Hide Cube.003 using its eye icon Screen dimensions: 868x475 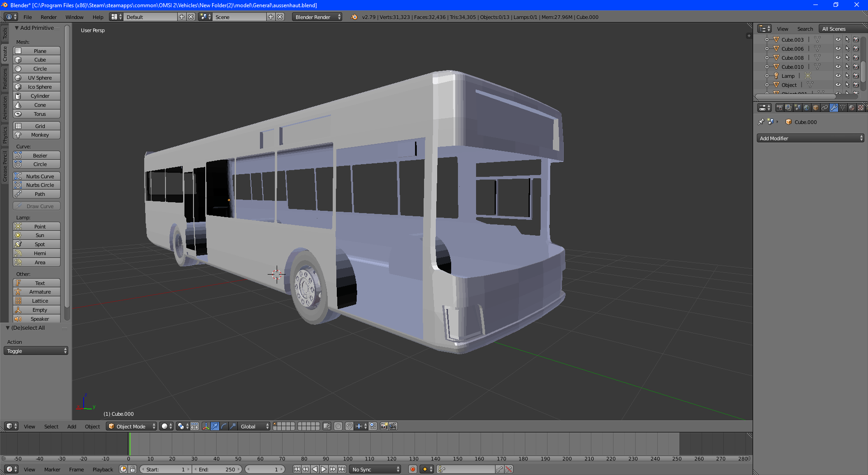click(838, 40)
